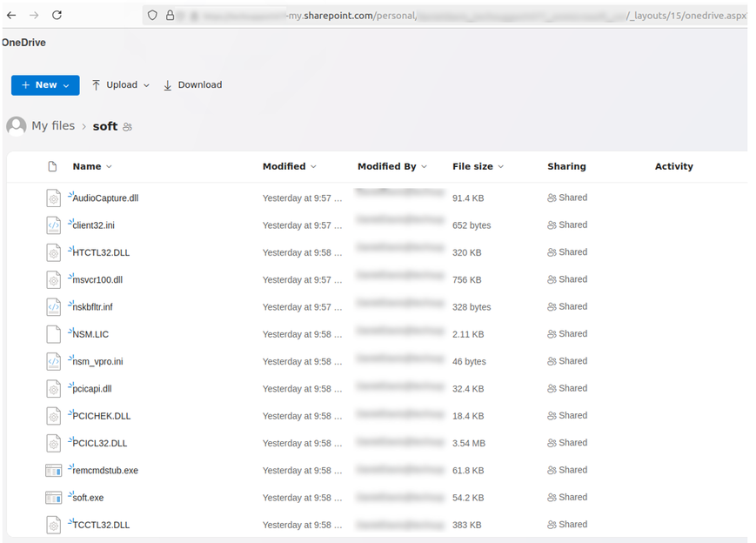Open the soft.exe file name
This screenshot has width=756, height=543.
[x=88, y=498]
